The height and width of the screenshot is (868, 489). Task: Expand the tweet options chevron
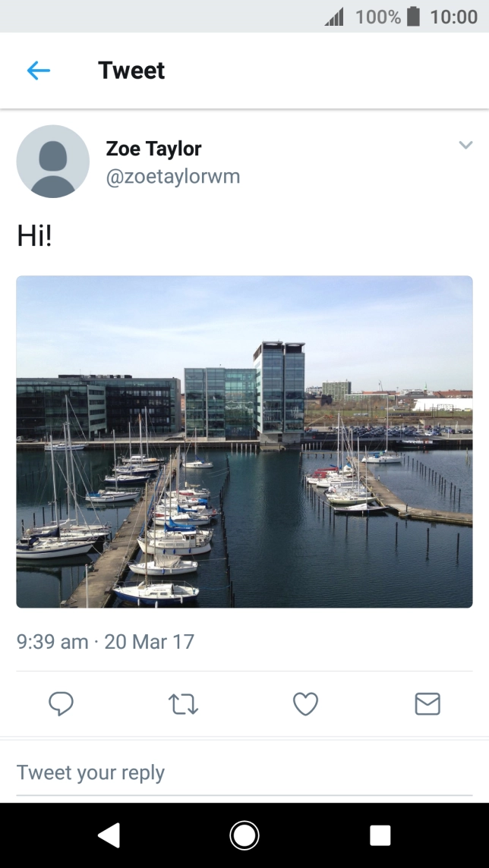coord(465,145)
